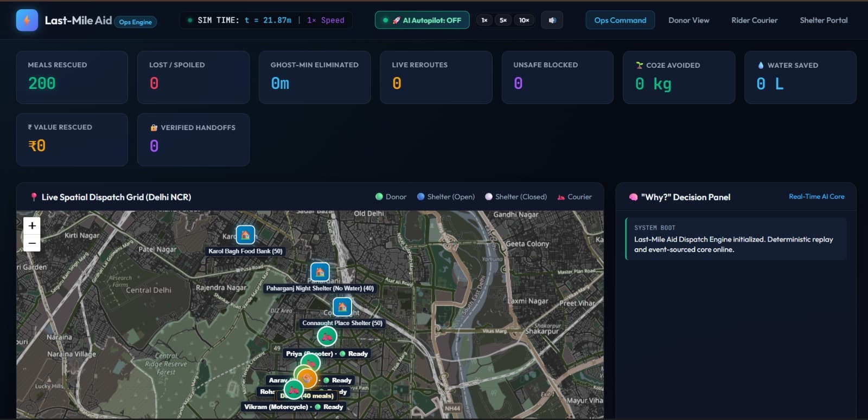This screenshot has width=868, height=420.
Task: Click the Priya scooter courier marker
Action: tap(327, 337)
